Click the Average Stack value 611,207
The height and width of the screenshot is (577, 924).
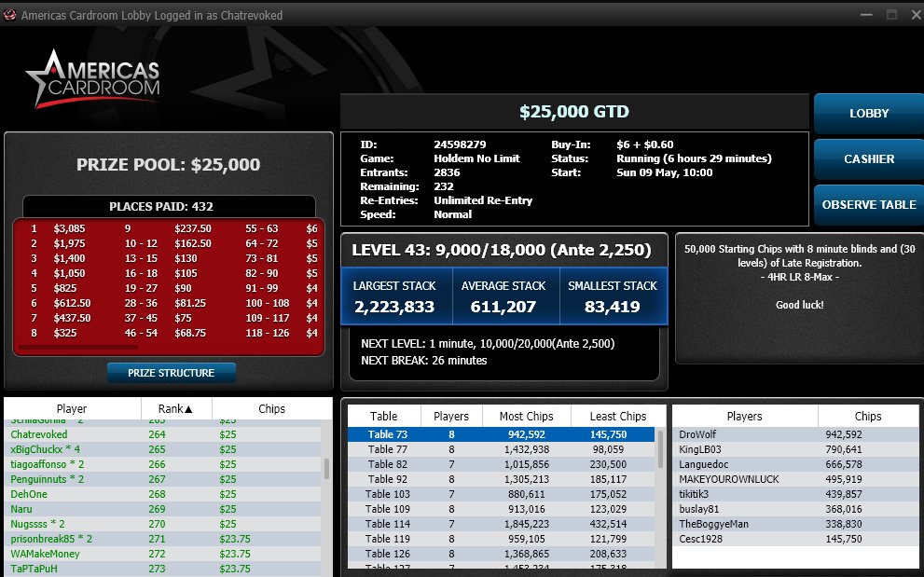coord(503,307)
